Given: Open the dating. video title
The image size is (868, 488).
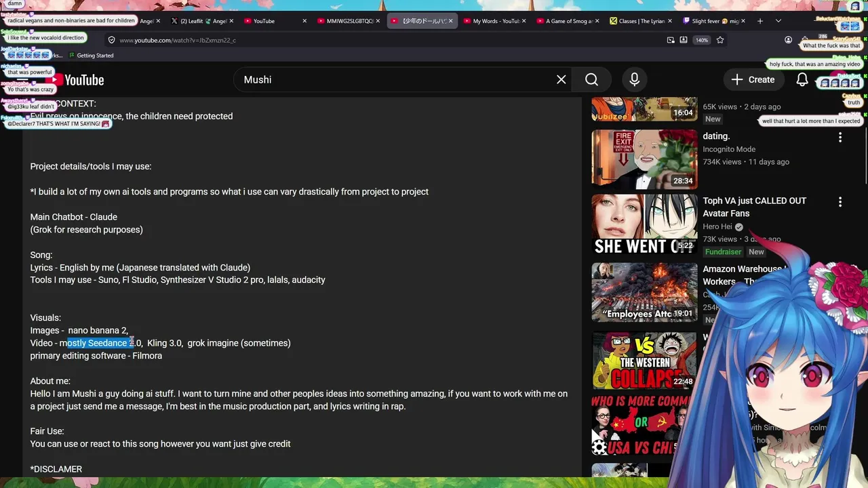Looking at the screenshot, I should [716, 136].
